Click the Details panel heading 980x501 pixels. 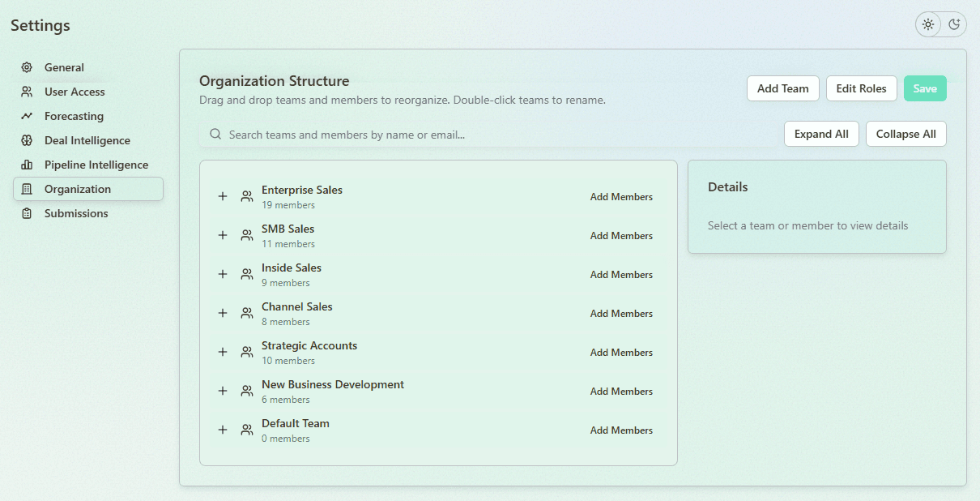pyautogui.click(x=728, y=186)
